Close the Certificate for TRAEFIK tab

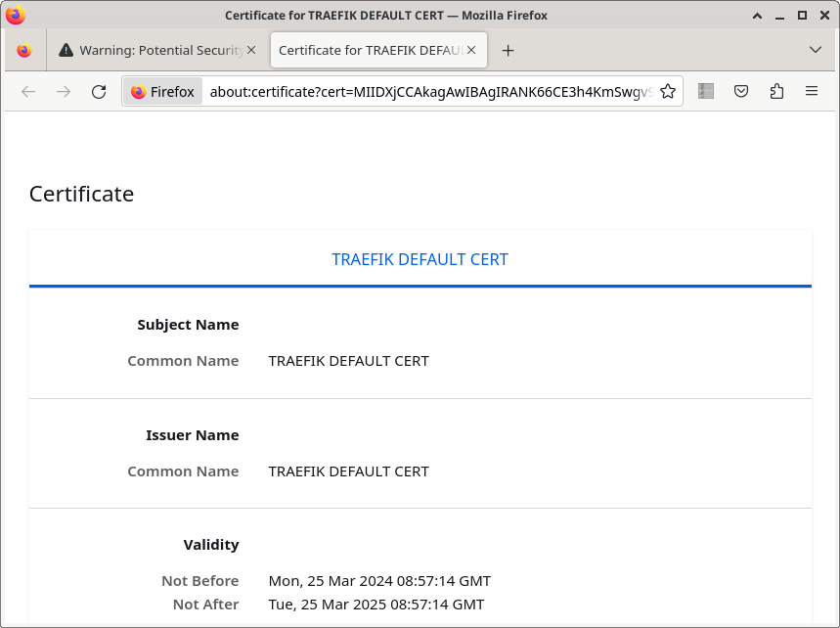pyautogui.click(x=471, y=50)
